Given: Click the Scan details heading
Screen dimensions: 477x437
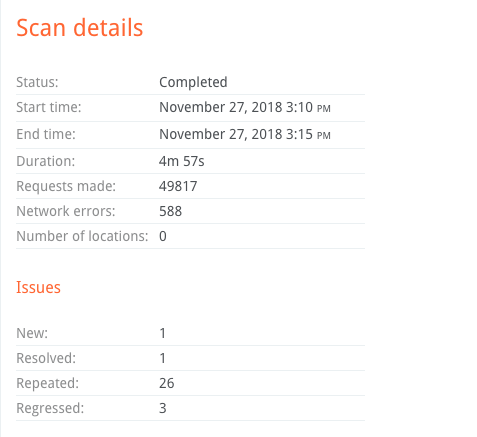Looking at the screenshot, I should [x=80, y=28].
